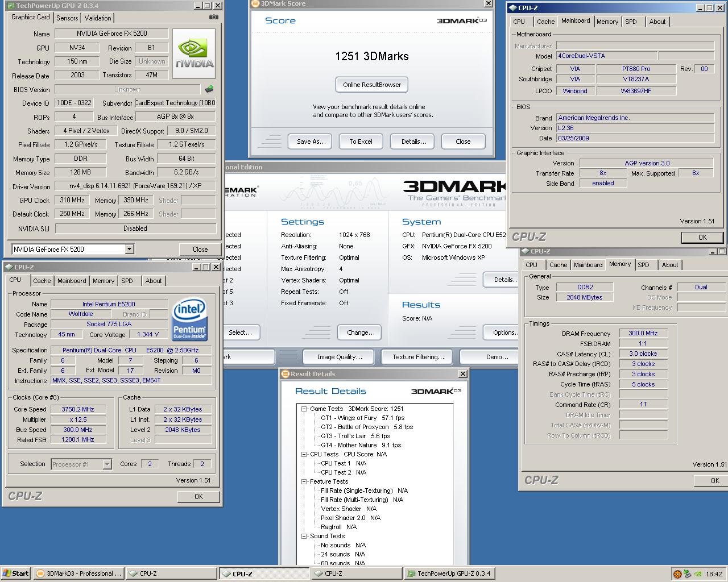The width and height of the screenshot is (728, 582).
Task: Open the orange gear icon in the system tray
Action: coord(677,574)
